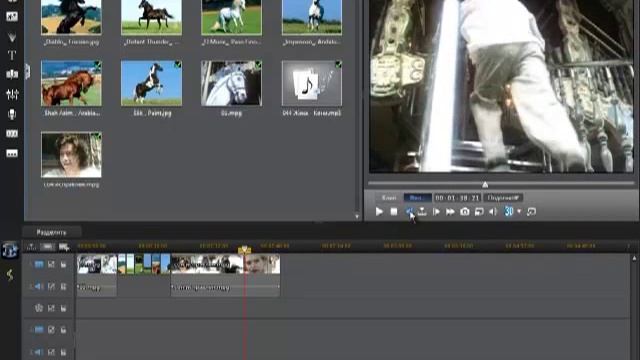640x360 pixels.
Task: Click the add tracks icon on timeline toolbar
Action: 64,247
